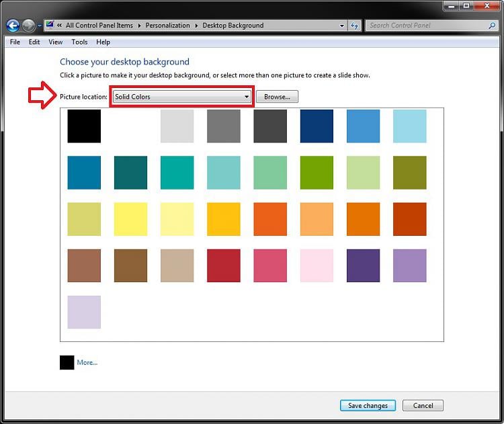Select the light gray swatch
Image resolution: width=504 pixels, height=424 pixels.
tap(177, 126)
